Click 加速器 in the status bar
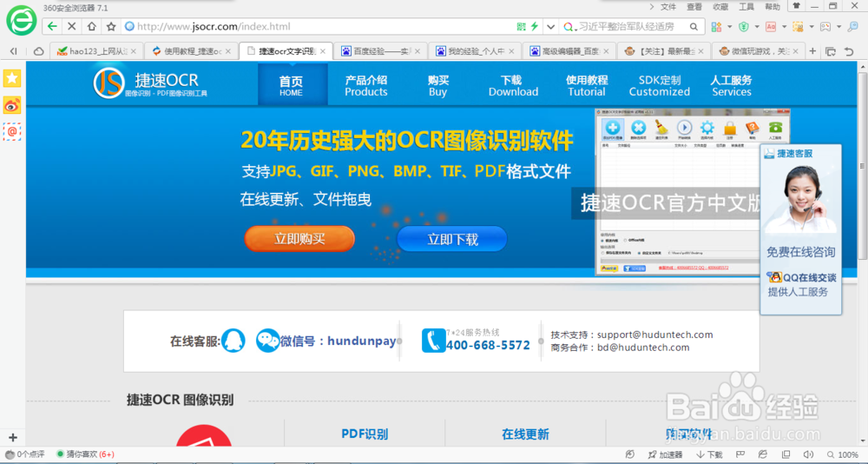Viewport: 868px width, 464px height. [x=664, y=454]
